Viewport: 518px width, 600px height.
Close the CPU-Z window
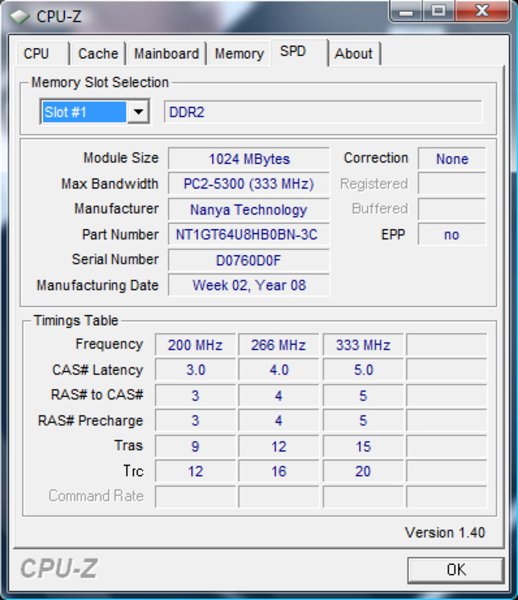tap(482, 11)
